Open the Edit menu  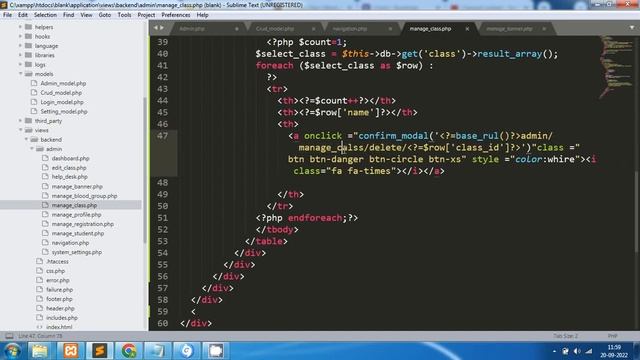(x=23, y=15)
